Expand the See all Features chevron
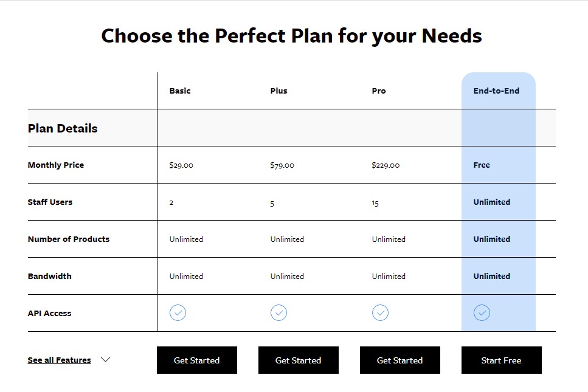588x392 pixels. 105,360
